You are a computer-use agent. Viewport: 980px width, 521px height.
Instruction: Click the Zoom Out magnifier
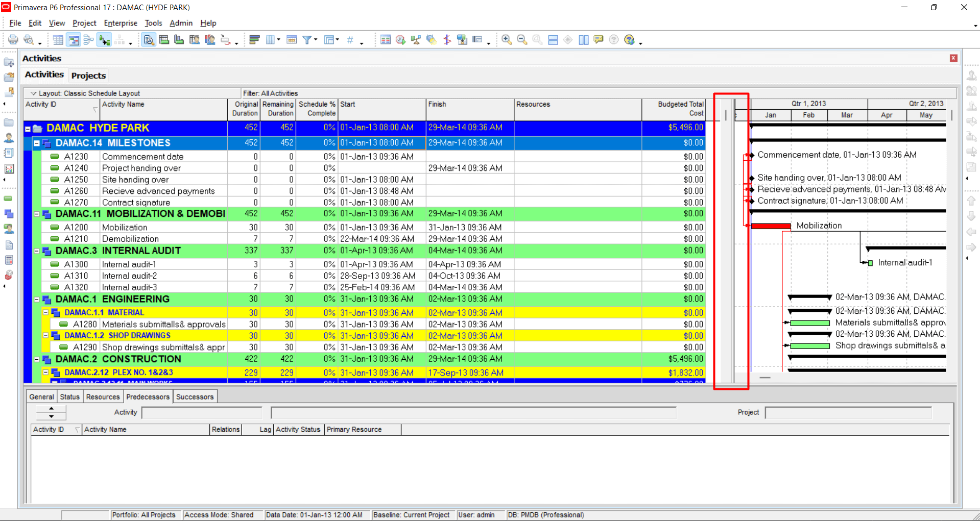click(522, 40)
